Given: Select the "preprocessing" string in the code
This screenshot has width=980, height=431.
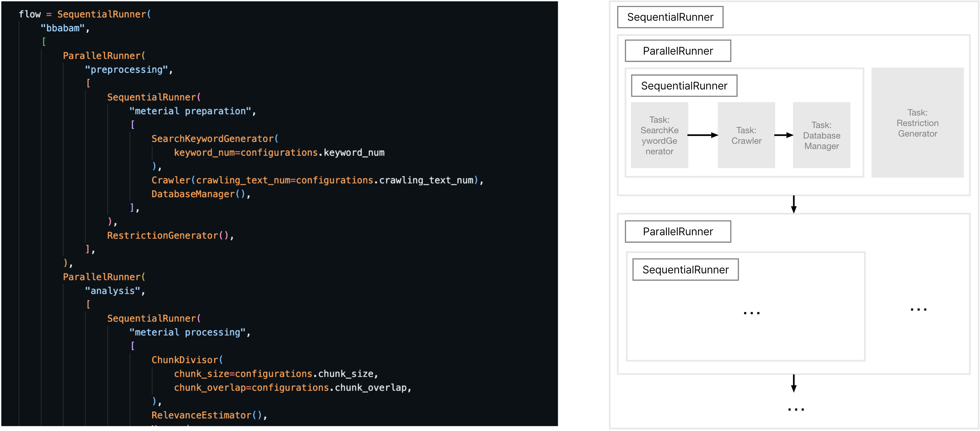Looking at the screenshot, I should point(126,70).
